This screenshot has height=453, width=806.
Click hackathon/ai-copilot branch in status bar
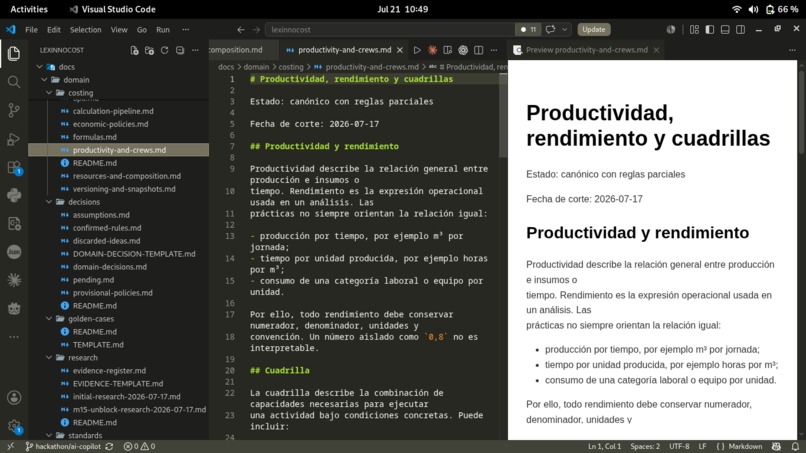63,446
